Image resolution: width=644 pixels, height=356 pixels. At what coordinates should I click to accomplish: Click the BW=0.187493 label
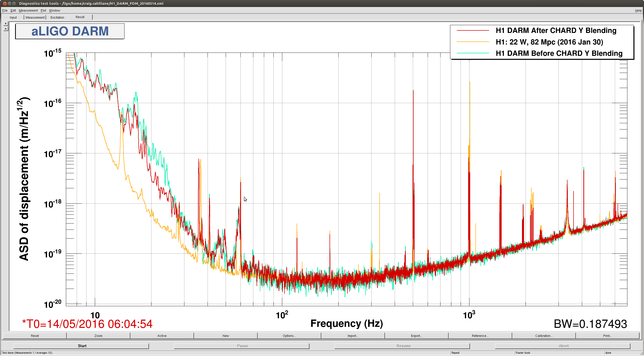[590, 324]
